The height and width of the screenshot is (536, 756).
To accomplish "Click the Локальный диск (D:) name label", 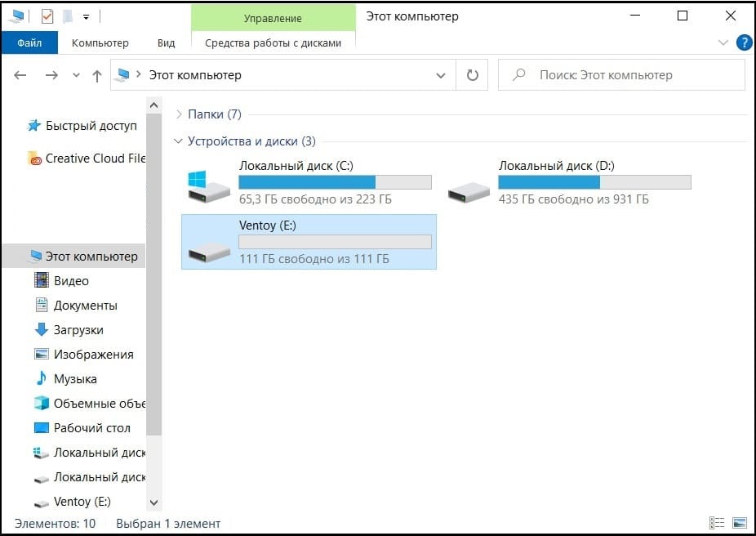I will 557,166.
